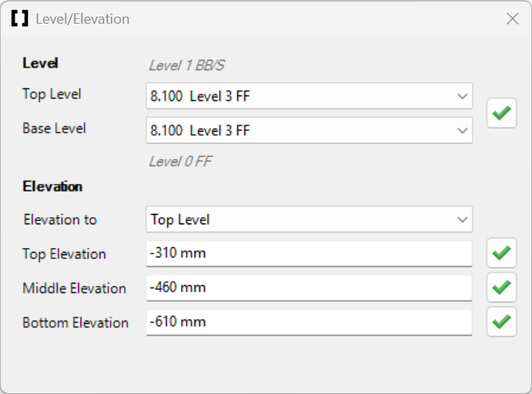This screenshot has width=532, height=394.
Task: Click the 'Top Elevation' label
Action: (64, 254)
